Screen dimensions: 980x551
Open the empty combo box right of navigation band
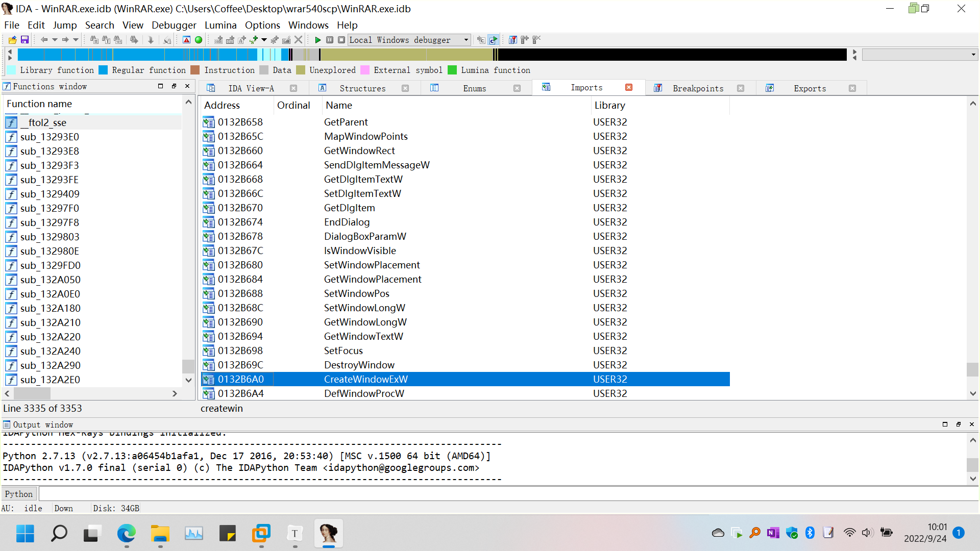click(x=920, y=55)
